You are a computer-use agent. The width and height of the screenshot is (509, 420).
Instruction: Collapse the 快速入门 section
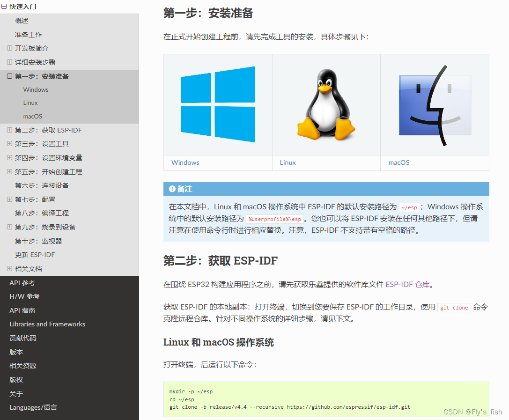[4, 6]
